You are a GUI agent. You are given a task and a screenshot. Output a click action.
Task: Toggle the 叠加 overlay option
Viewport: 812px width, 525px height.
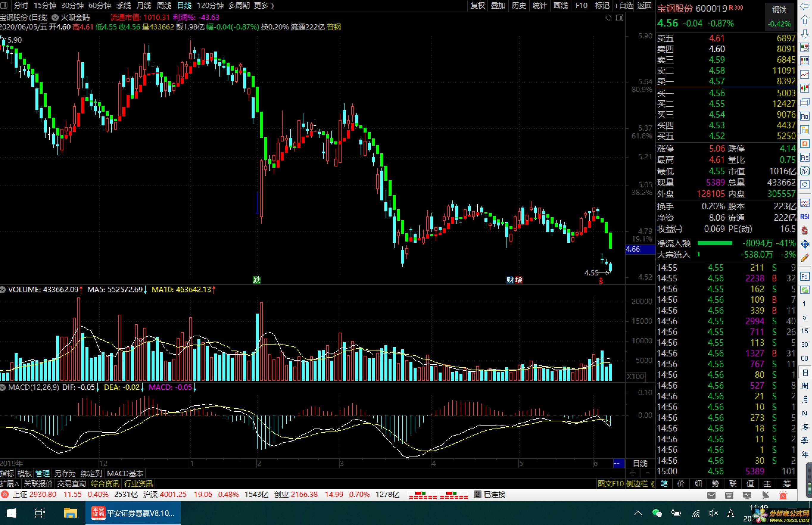498,5
